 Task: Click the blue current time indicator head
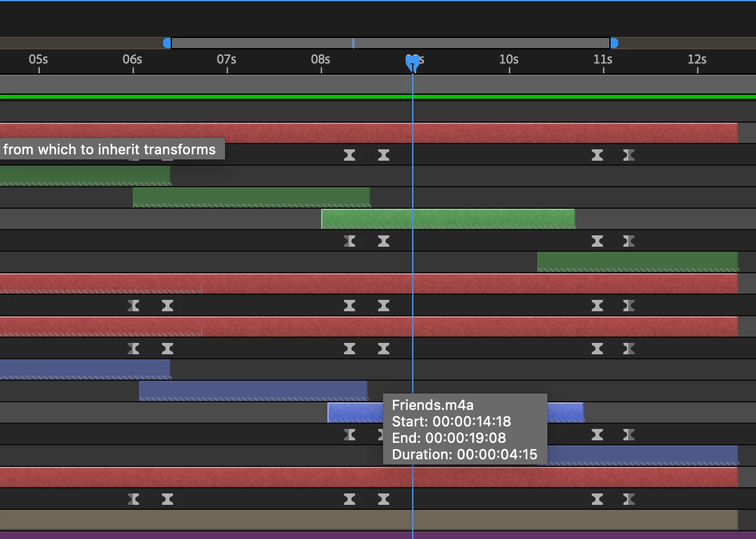coord(413,63)
